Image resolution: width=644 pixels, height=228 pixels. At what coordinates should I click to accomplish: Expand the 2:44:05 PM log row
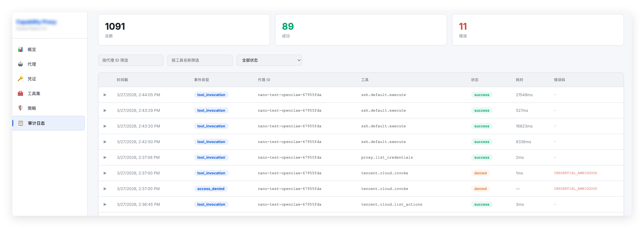click(x=105, y=95)
